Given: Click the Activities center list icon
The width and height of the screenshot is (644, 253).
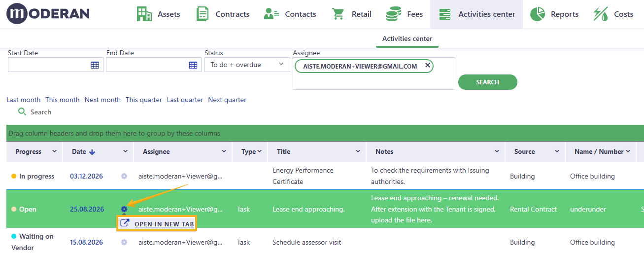Looking at the screenshot, I should [x=445, y=14].
